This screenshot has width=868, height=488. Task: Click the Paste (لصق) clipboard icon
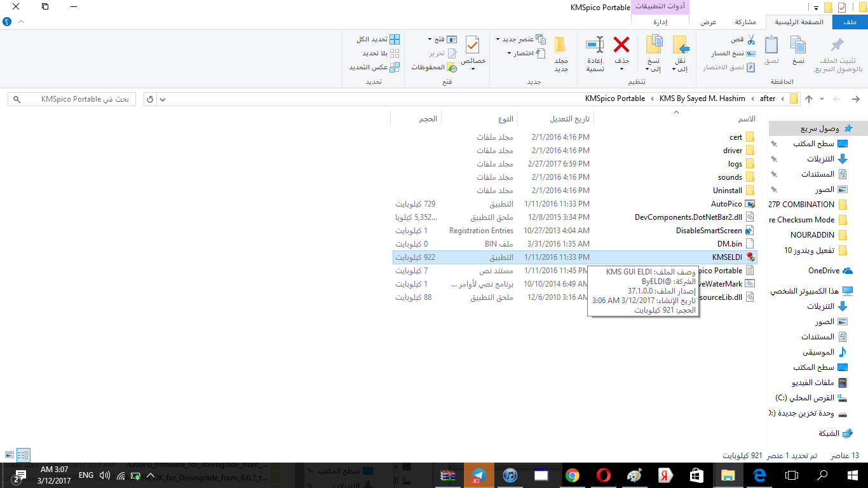(x=771, y=44)
